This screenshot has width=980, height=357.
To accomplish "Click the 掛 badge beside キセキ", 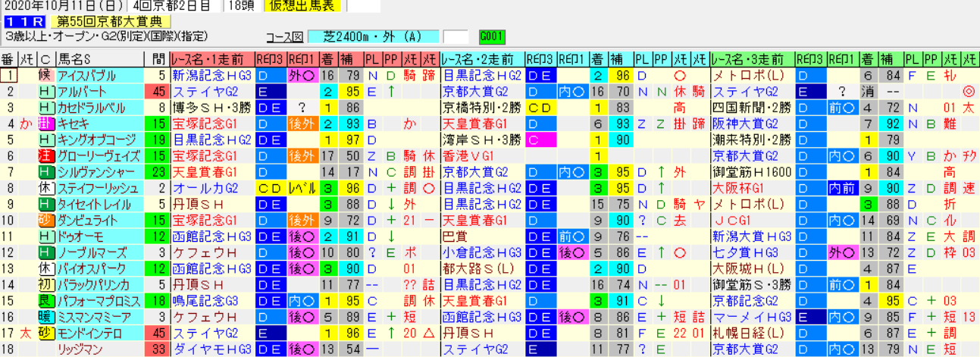I will pos(47,124).
